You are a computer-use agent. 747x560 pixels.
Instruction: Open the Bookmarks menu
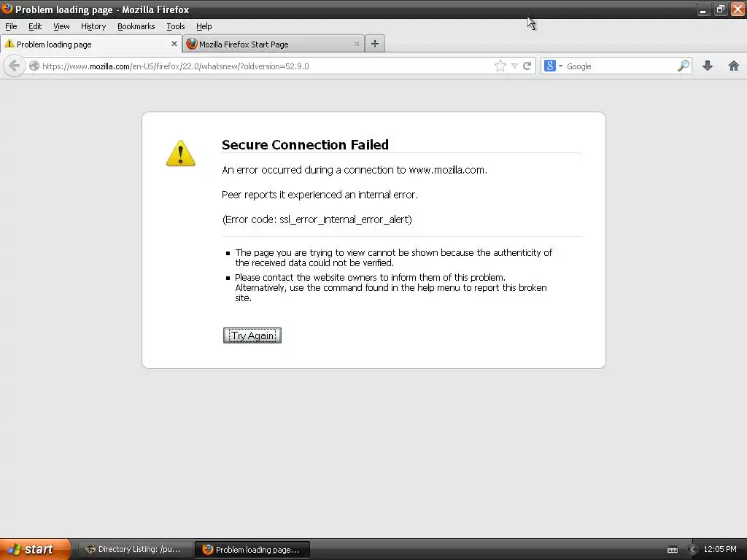[136, 26]
